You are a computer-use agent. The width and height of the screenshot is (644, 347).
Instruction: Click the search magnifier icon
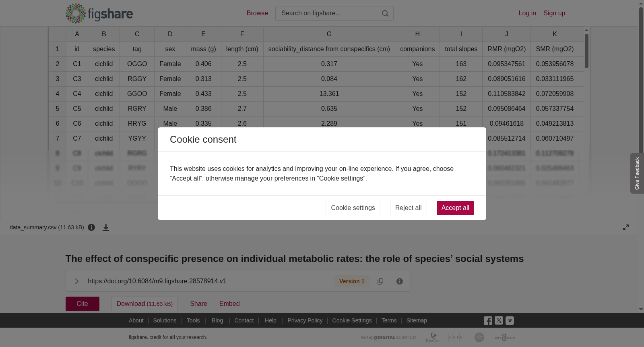tap(385, 13)
